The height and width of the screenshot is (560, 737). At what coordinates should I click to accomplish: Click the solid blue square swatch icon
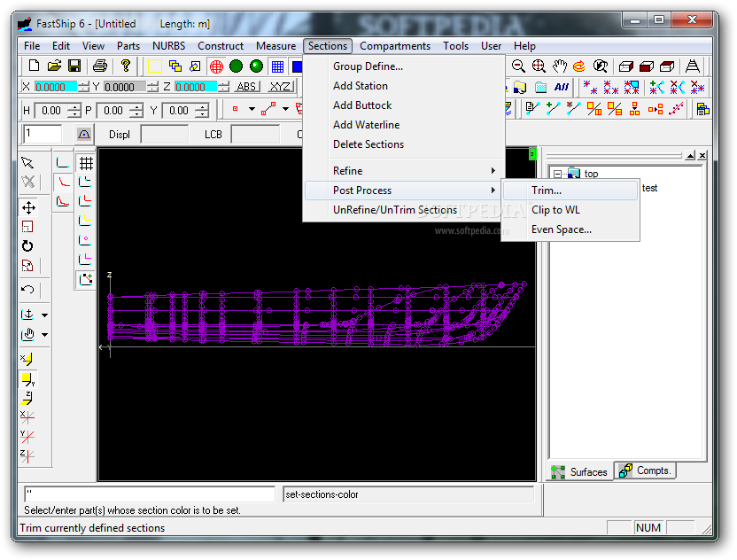pyautogui.click(x=297, y=66)
